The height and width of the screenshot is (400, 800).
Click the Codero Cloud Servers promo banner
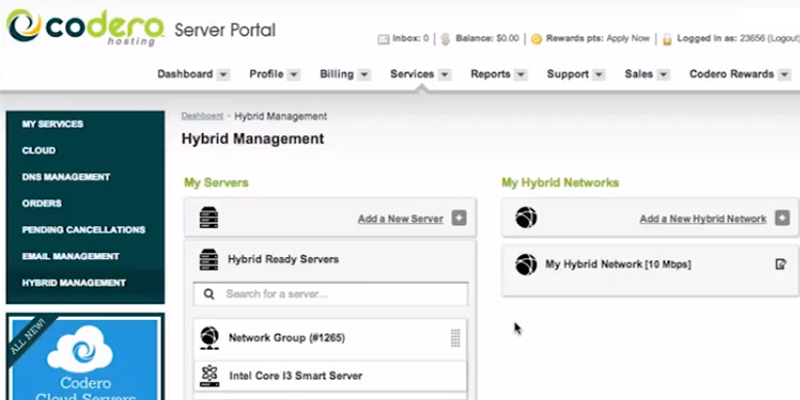pos(84,358)
